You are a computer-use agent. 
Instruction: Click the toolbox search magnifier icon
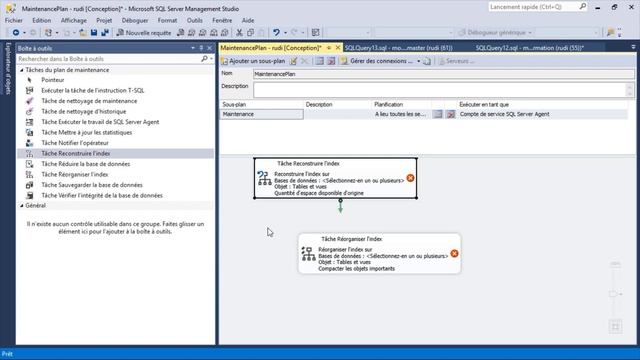pyautogui.click(x=204, y=59)
